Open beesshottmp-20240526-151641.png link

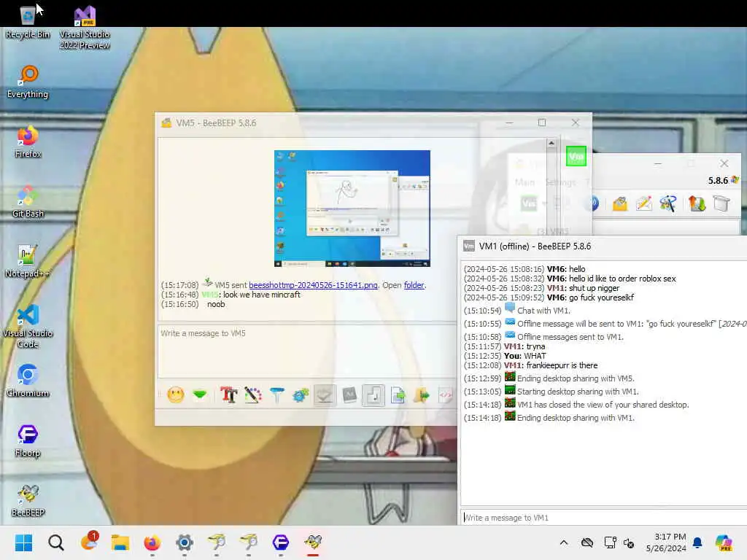click(x=313, y=285)
